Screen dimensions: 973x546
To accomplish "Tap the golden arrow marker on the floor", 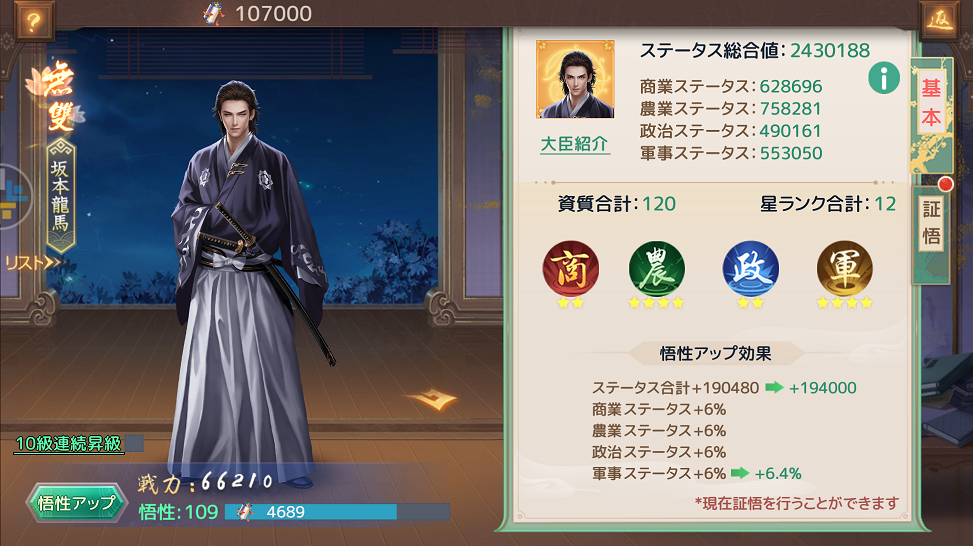I will (433, 400).
